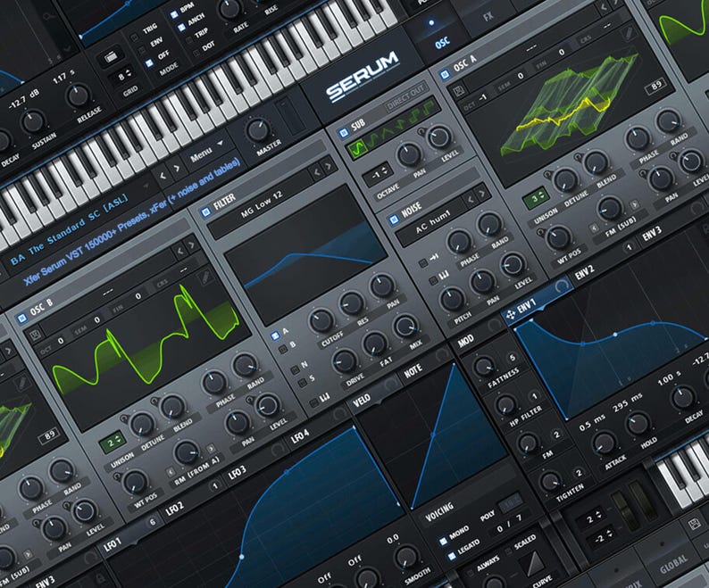Toggle filter routing checkbox A

coord(274,335)
